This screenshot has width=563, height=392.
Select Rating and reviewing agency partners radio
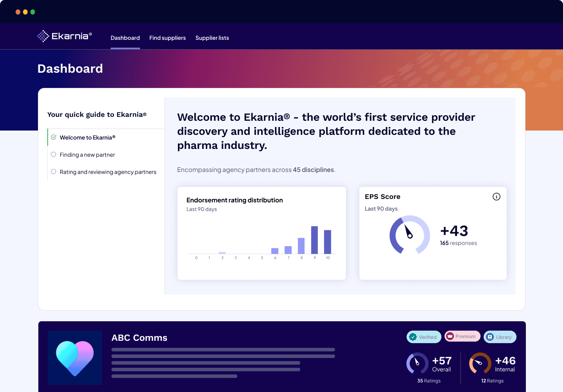54,172
